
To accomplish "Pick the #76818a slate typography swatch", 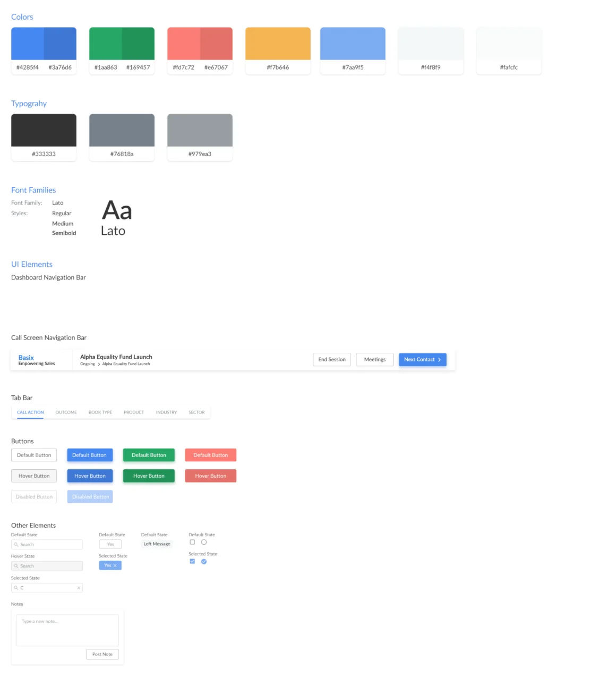I will (122, 130).
